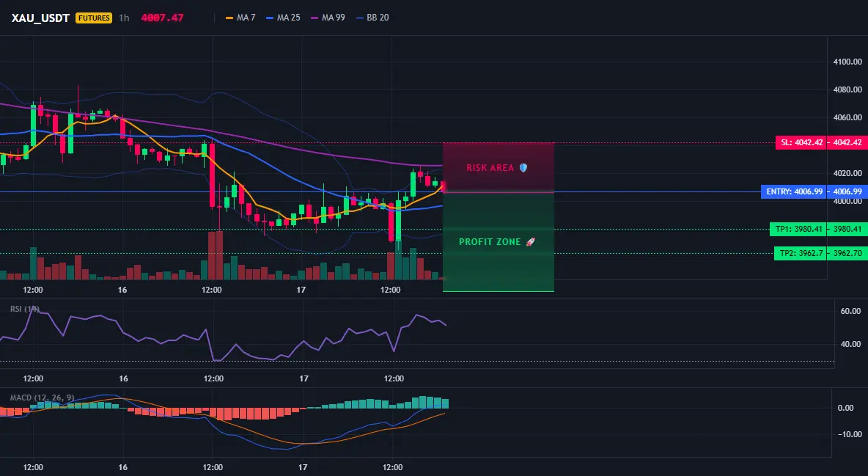Click the 4000.00 price axis value
The width and height of the screenshot is (868, 476).
coord(847,202)
